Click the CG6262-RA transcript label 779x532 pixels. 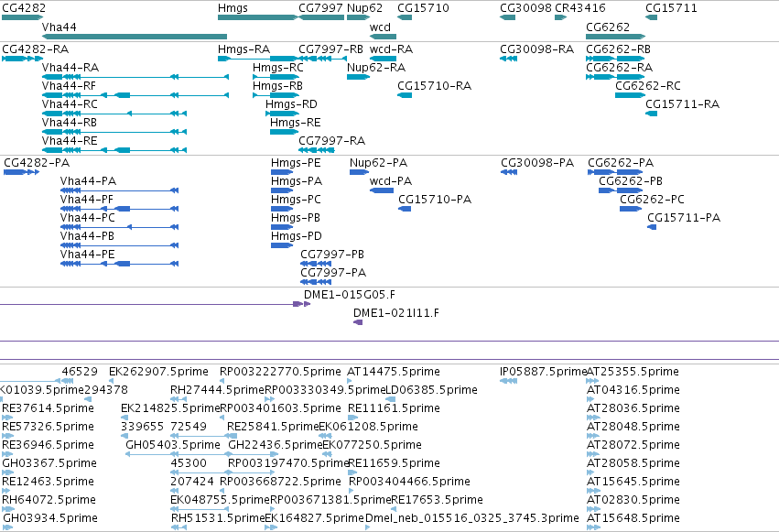click(620, 68)
